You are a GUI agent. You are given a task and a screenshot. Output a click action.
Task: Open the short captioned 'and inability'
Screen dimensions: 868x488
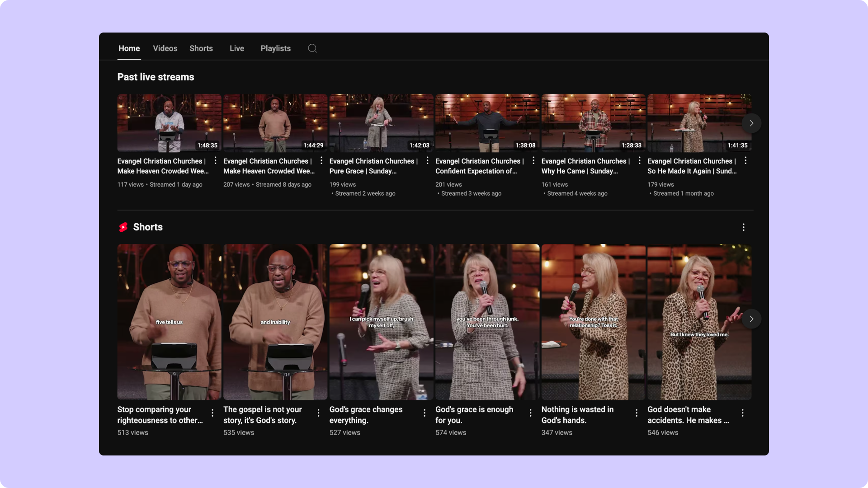point(275,322)
